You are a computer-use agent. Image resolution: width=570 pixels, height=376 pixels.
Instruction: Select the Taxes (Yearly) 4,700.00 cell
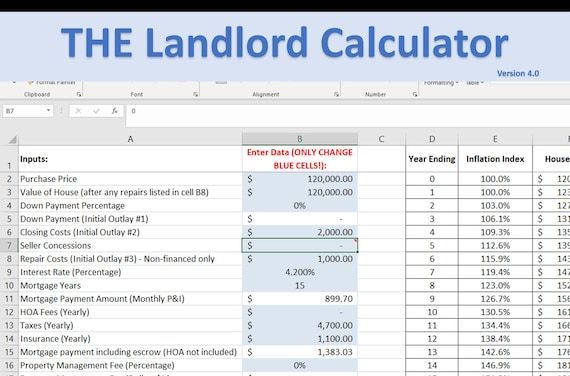pos(300,325)
